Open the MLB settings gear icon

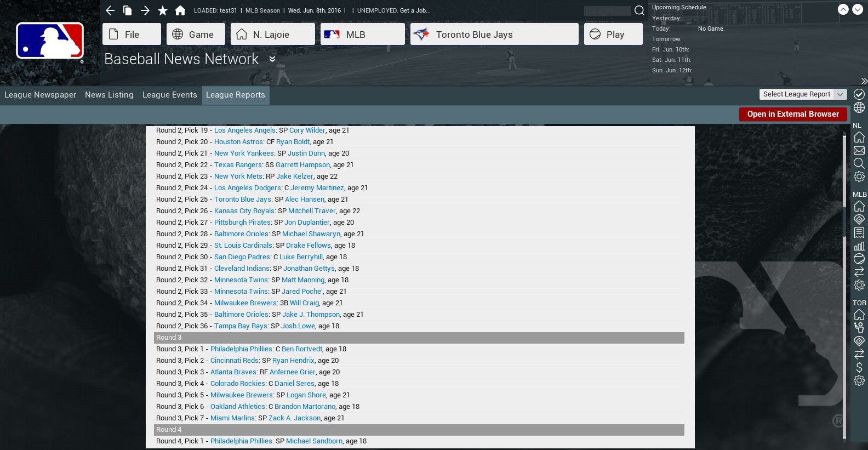859,285
